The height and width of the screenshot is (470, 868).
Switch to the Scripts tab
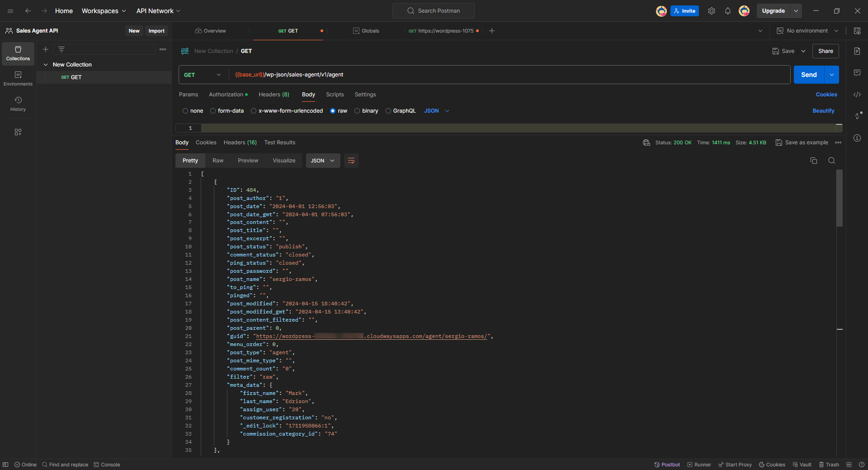335,95
